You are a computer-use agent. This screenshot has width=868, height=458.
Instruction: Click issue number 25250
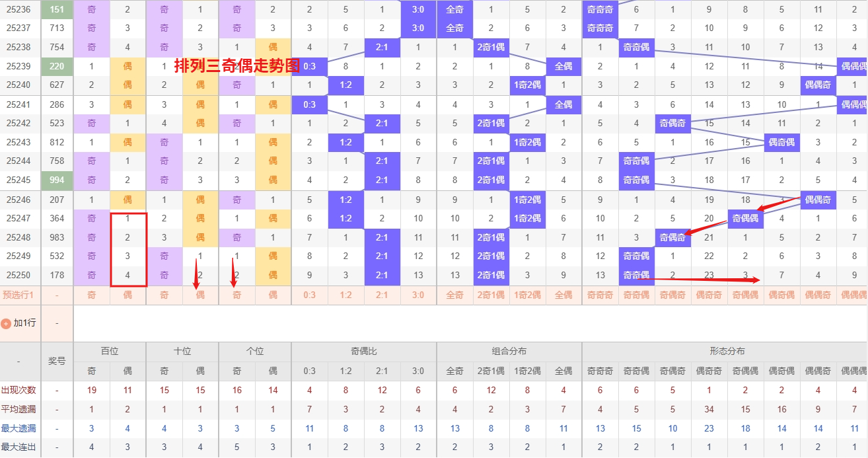[18, 276]
